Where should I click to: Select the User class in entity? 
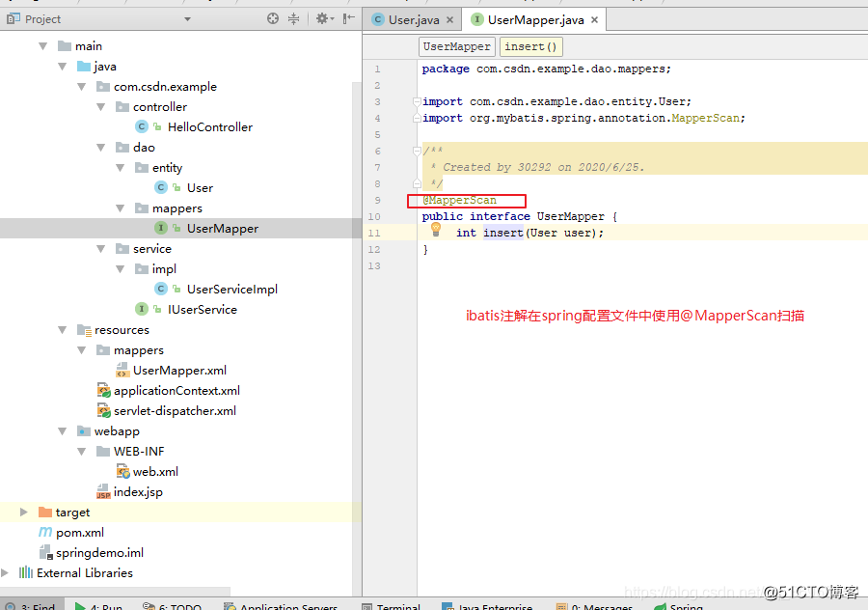point(200,188)
